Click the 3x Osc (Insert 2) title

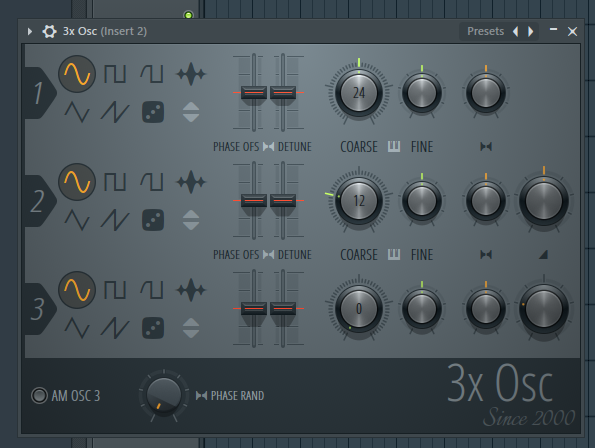[x=105, y=31]
